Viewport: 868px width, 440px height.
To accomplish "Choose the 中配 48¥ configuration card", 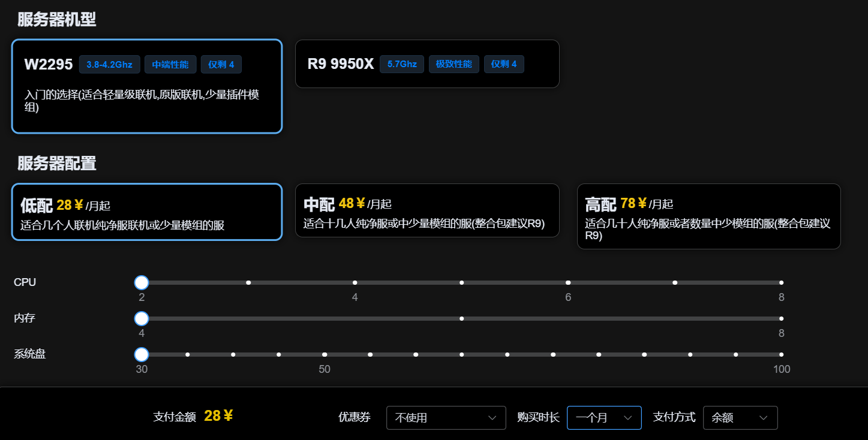I will pyautogui.click(x=427, y=210).
